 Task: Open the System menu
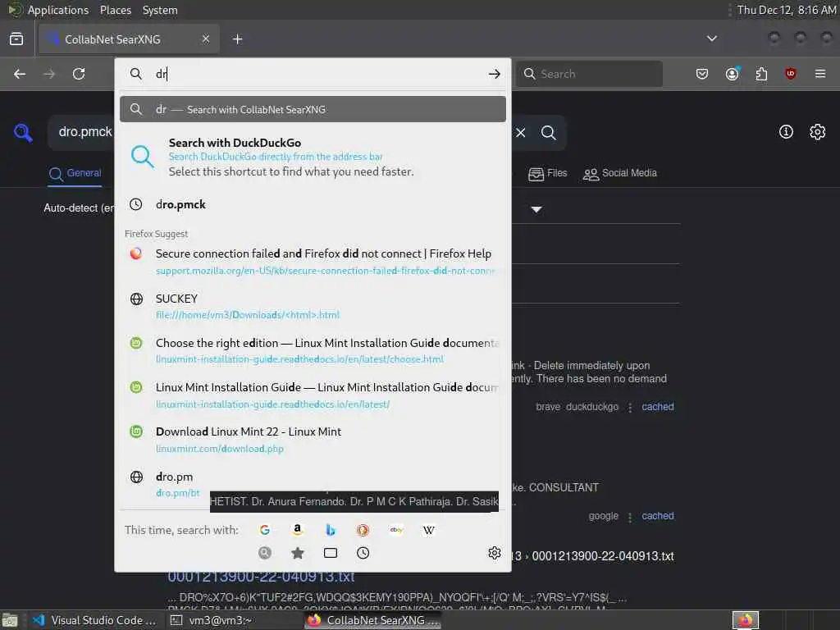[x=160, y=10]
